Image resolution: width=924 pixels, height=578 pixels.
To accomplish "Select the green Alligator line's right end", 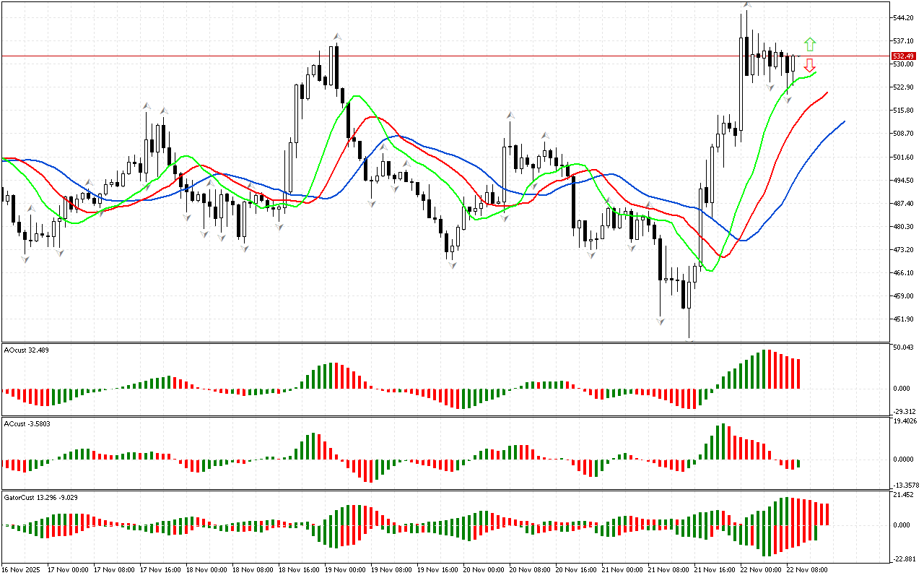I will 815,72.
